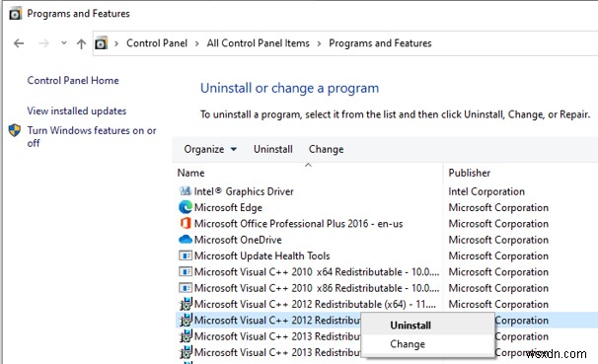Sort by Publisher column header
The width and height of the screenshot is (598, 364).
tap(469, 173)
